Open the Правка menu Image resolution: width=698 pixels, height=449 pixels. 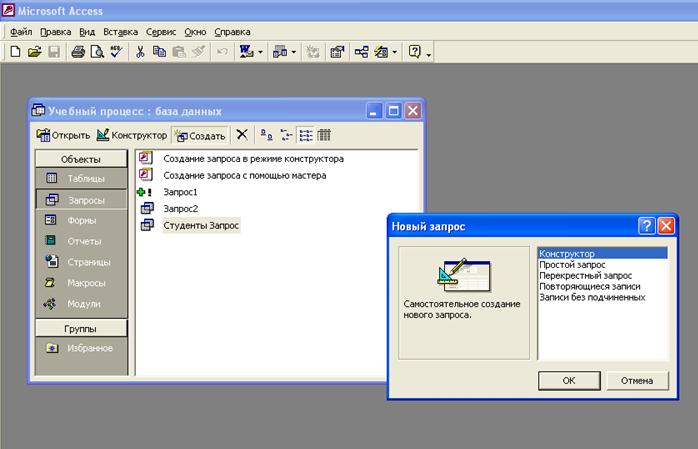(55, 32)
